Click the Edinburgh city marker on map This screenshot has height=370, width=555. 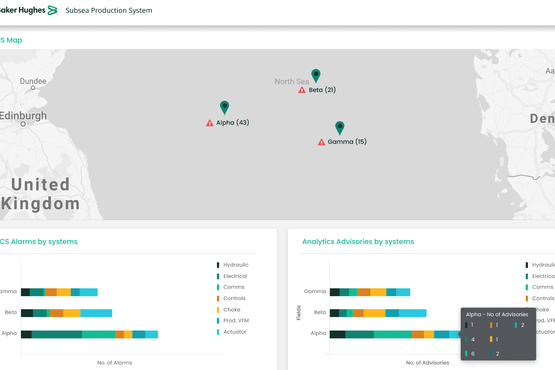click(x=23, y=124)
